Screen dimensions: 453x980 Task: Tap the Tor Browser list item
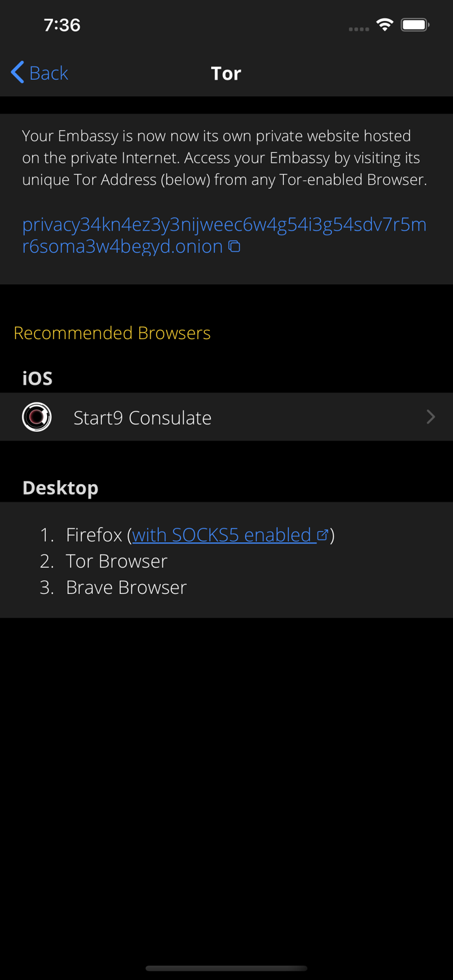(116, 561)
